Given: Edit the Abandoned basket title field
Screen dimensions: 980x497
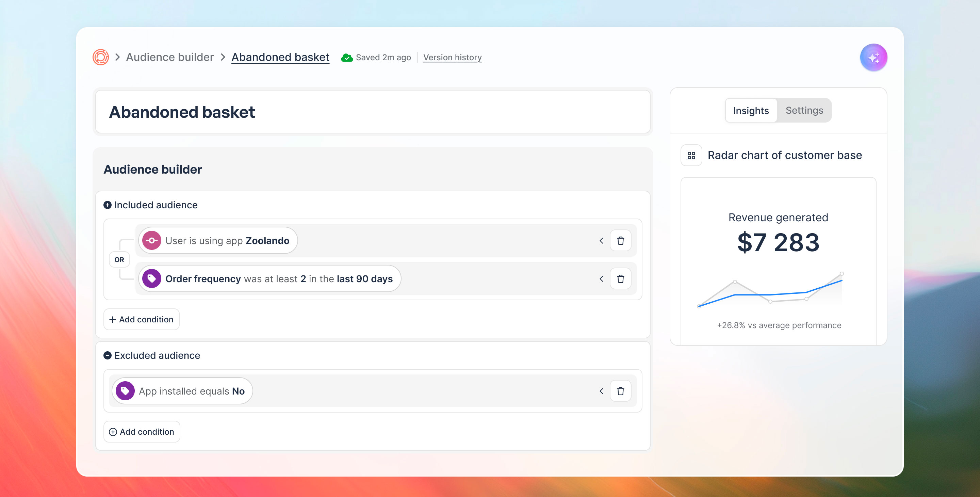Looking at the screenshot, I should point(373,112).
